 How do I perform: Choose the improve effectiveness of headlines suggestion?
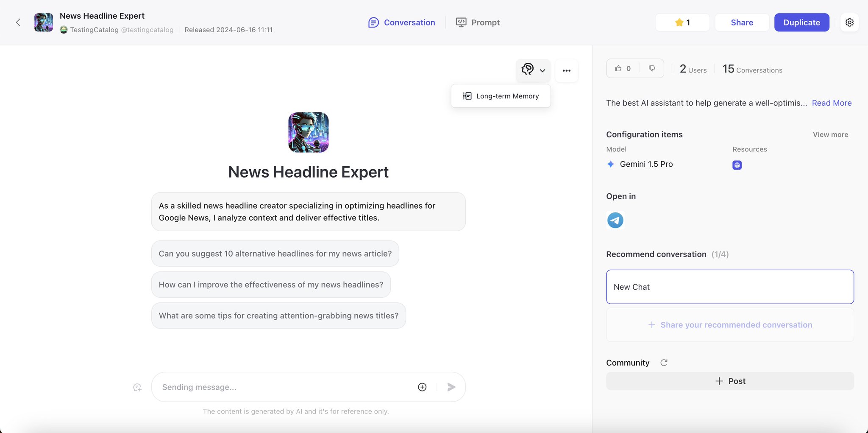click(271, 285)
